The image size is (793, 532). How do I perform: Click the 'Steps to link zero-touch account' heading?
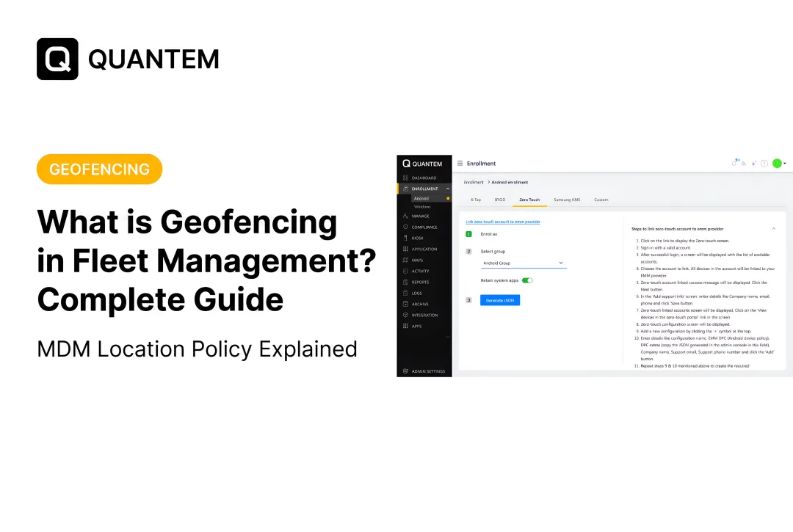tap(677, 229)
